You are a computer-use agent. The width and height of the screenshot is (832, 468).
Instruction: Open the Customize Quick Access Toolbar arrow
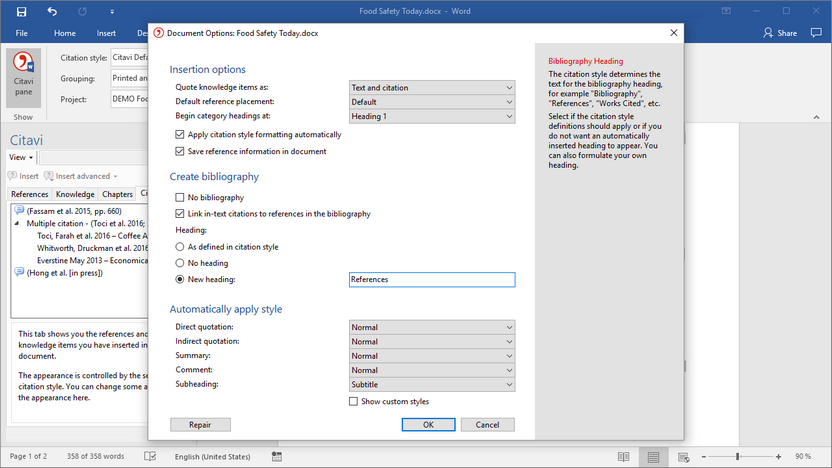(112, 11)
